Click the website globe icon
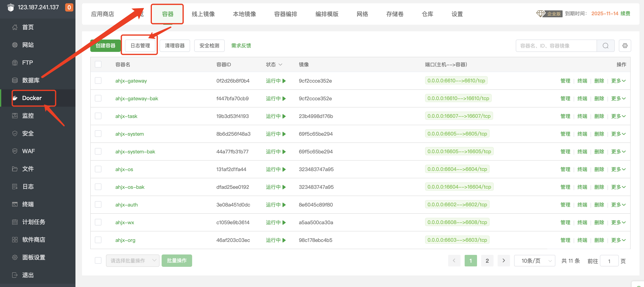This screenshot has width=644, height=287. click(x=15, y=45)
